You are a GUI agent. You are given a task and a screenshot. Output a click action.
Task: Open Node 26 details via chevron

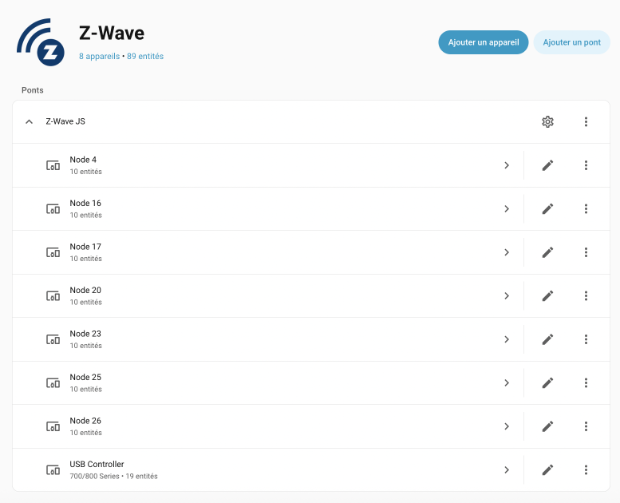[x=507, y=426]
